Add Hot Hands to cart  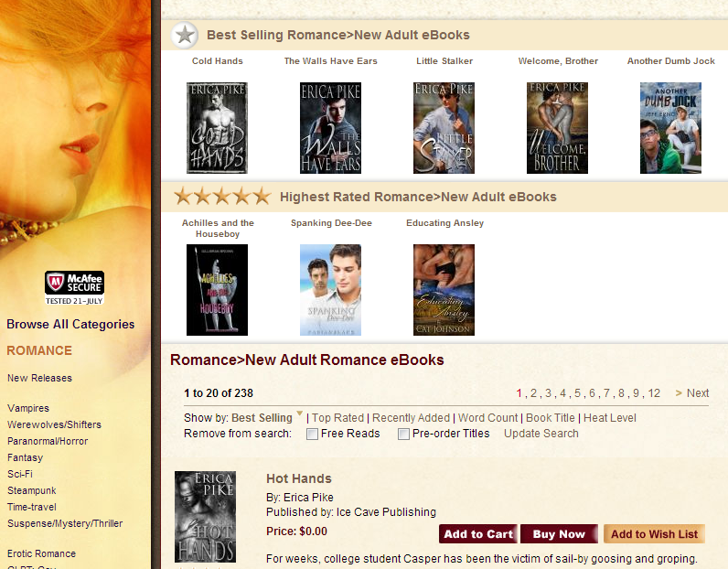[x=478, y=533]
